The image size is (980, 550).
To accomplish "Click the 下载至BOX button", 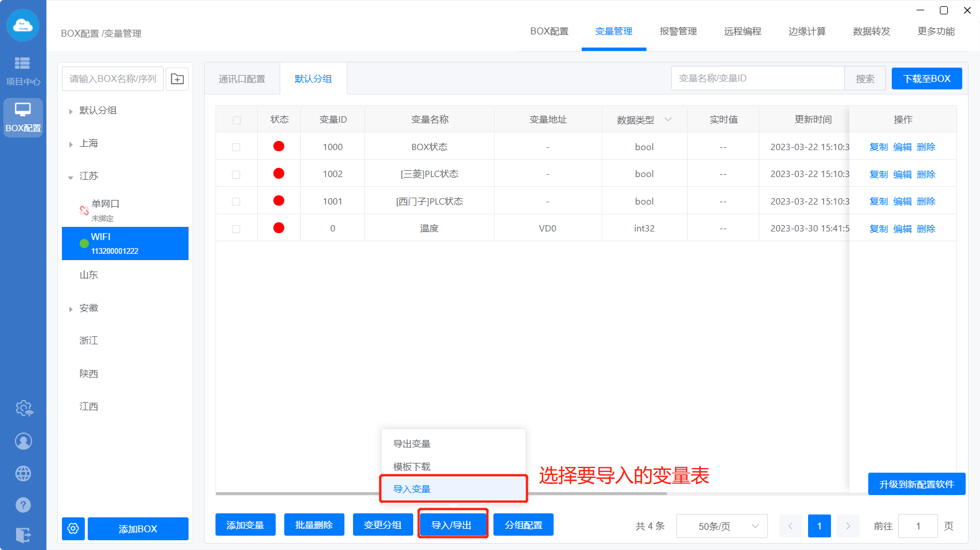I will coord(926,78).
